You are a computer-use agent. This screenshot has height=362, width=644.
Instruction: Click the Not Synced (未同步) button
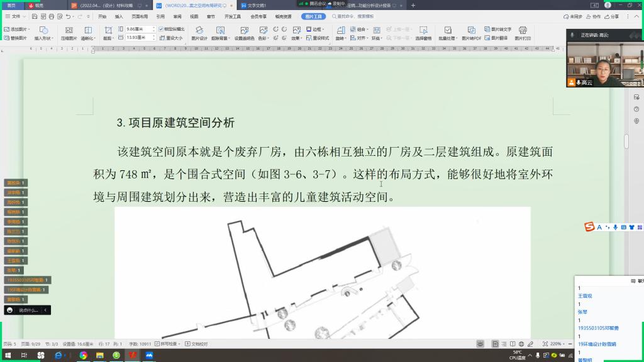[x=573, y=16]
